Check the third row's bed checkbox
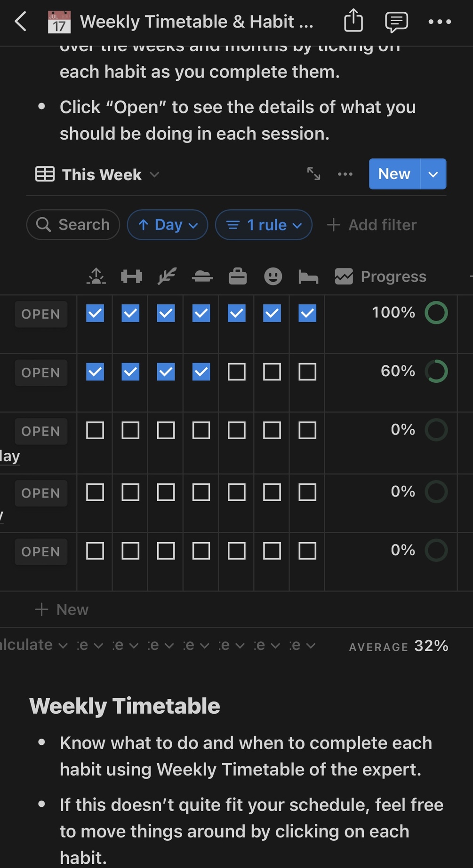473x868 pixels. (307, 430)
